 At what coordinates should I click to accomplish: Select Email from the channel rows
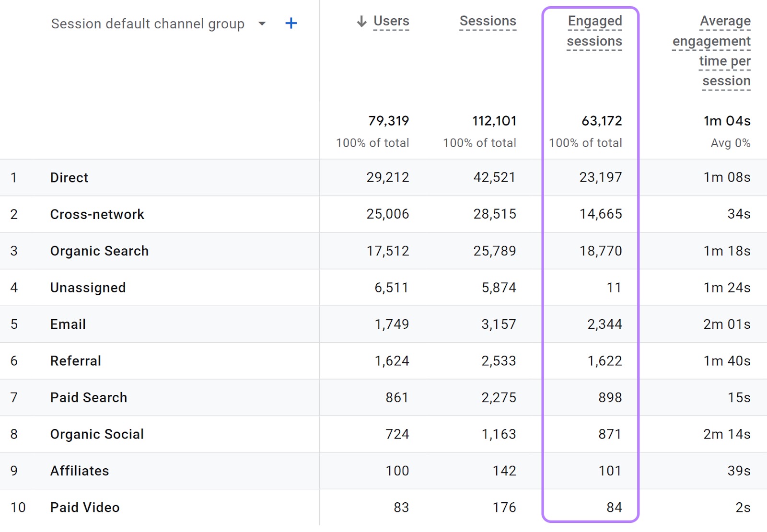[x=68, y=324]
